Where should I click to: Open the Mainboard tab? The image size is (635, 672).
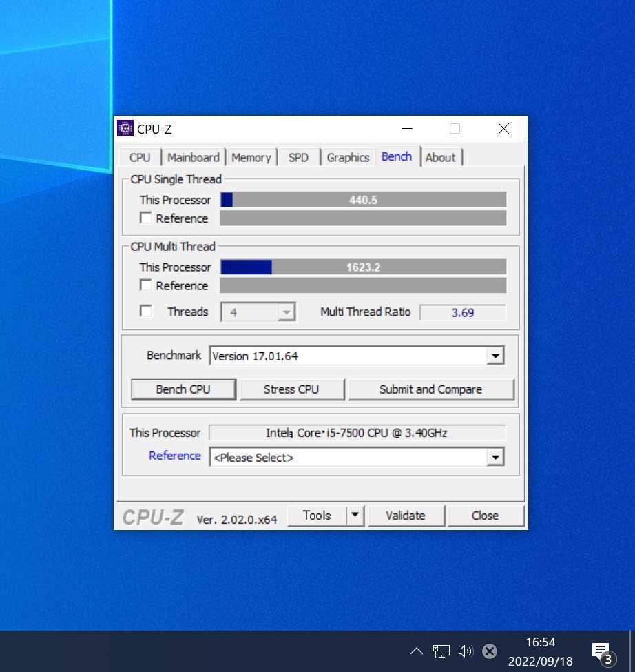(193, 157)
